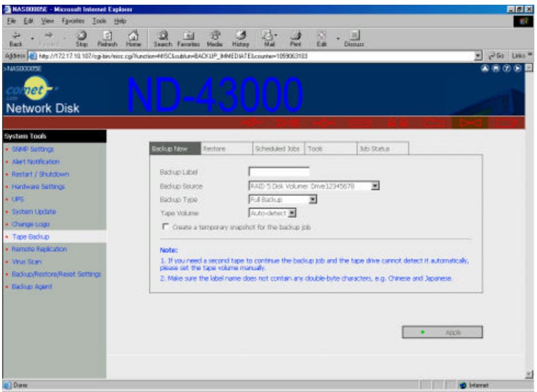
Task: Click the first red bar navigation icon
Action: pyautogui.click(x=252, y=122)
